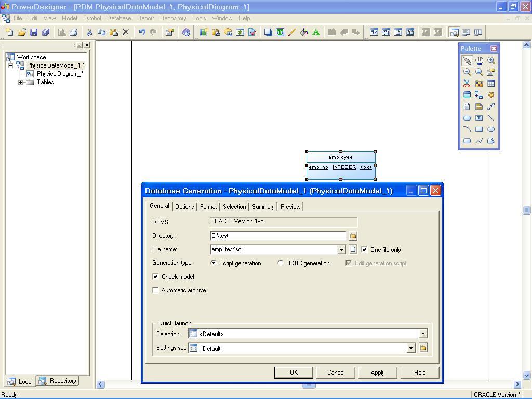Select the Ellipse shape tool in Palette

491,129
